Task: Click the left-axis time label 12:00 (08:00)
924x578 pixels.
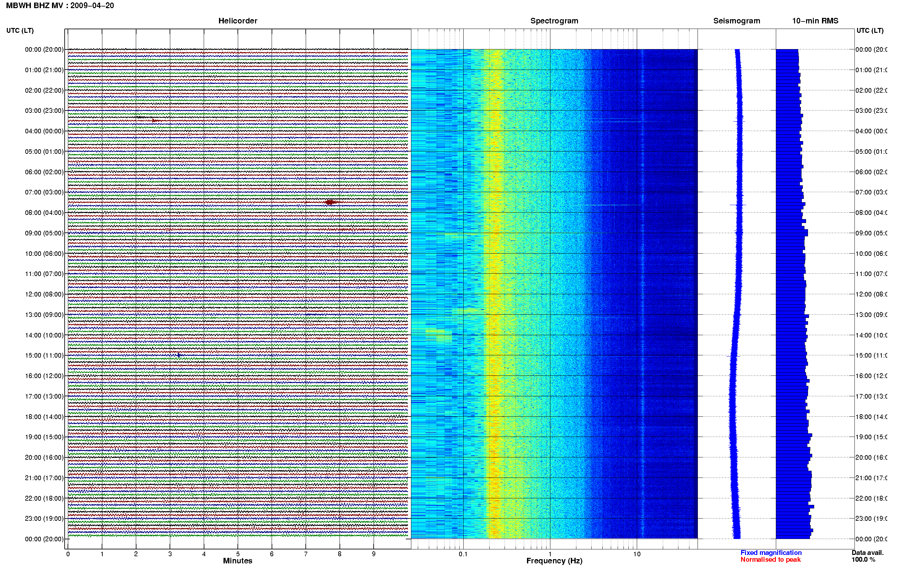Action: coord(44,294)
